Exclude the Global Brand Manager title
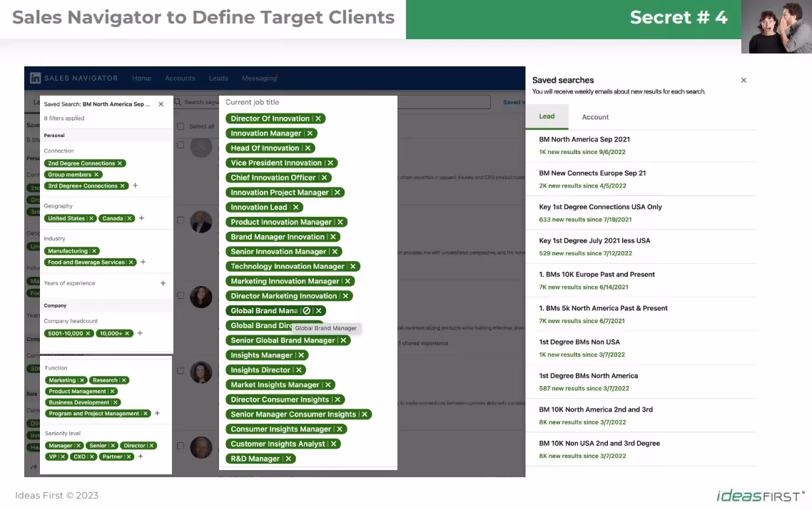 307,311
